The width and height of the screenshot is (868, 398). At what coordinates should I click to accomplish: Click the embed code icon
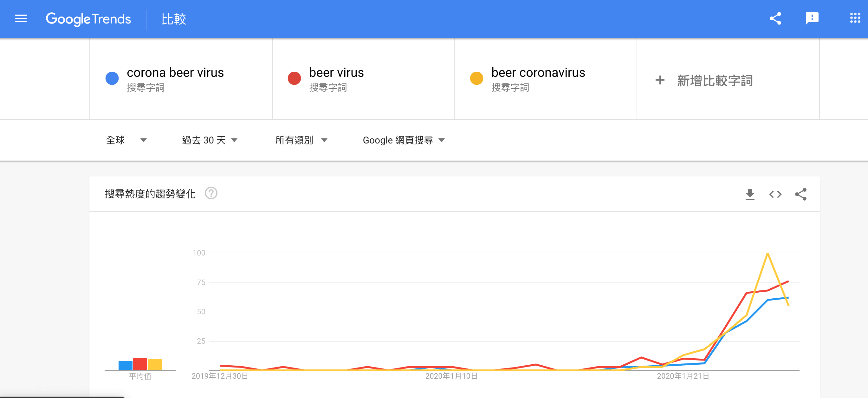pyautogui.click(x=775, y=194)
